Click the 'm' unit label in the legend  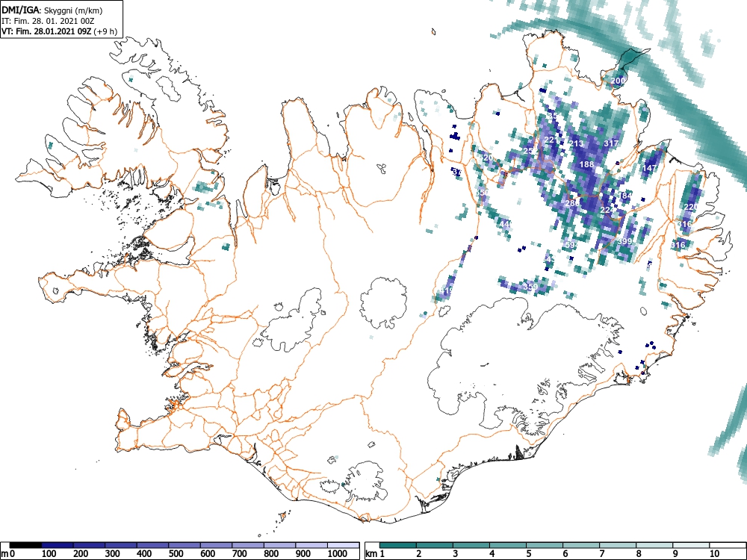[x=4, y=554]
